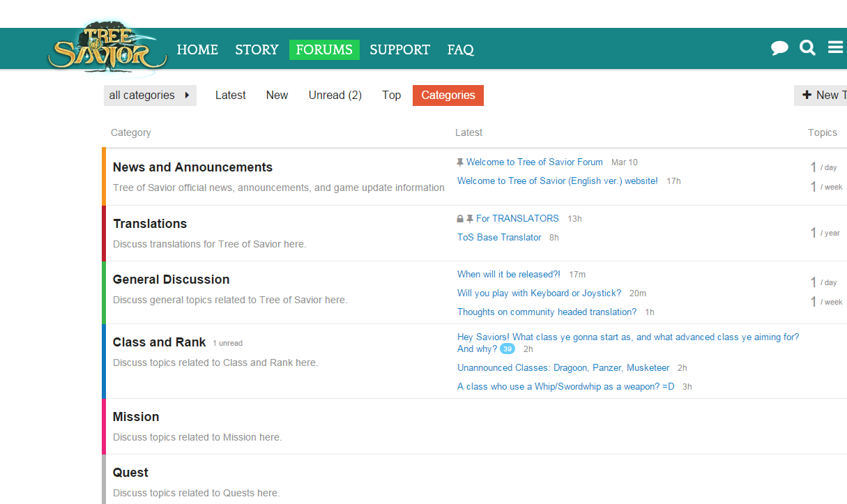Switch to the Latest tab

click(x=230, y=96)
